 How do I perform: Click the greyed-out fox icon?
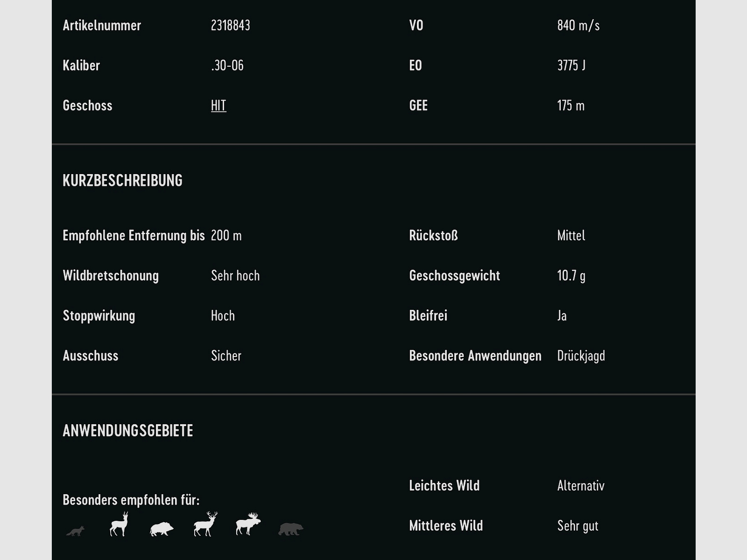click(x=75, y=531)
